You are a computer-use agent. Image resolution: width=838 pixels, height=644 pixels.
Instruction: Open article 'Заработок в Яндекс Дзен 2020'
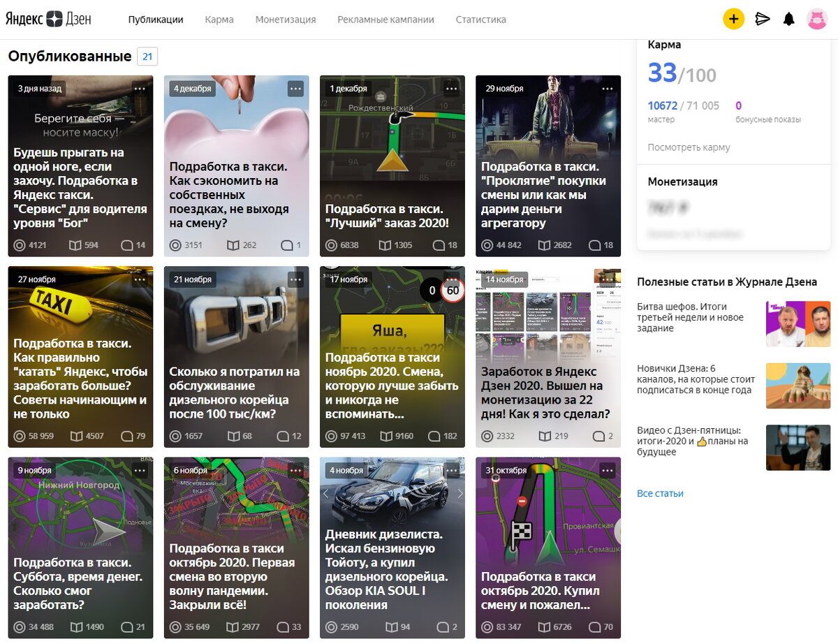(545, 393)
